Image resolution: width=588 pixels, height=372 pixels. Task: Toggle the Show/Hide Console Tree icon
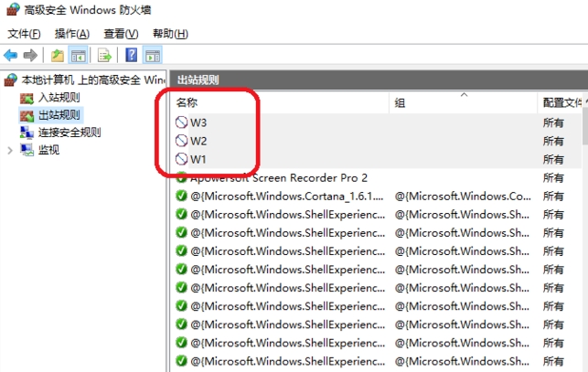tap(79, 56)
